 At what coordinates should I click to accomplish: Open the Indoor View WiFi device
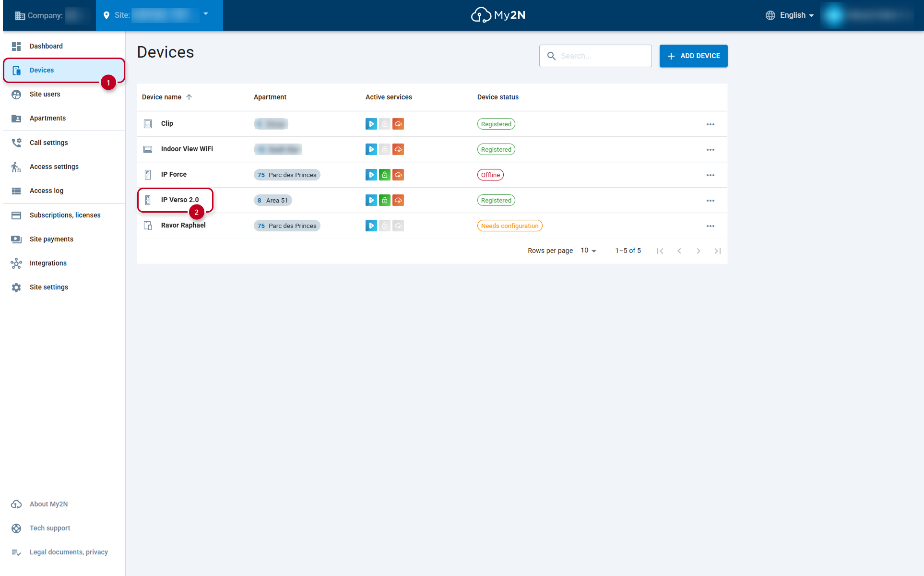[187, 149]
